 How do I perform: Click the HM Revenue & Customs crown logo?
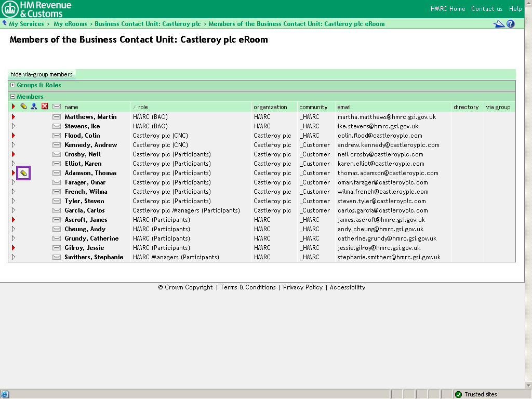(10, 9)
